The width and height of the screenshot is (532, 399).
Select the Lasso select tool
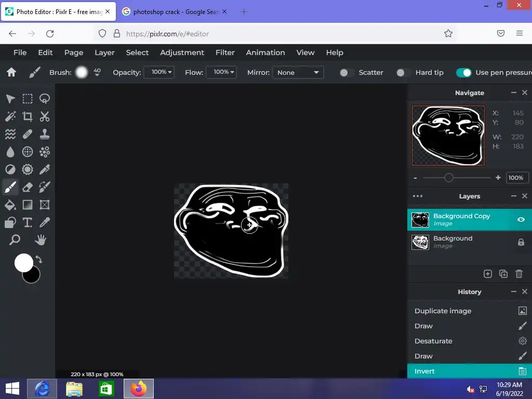pyautogui.click(x=45, y=99)
